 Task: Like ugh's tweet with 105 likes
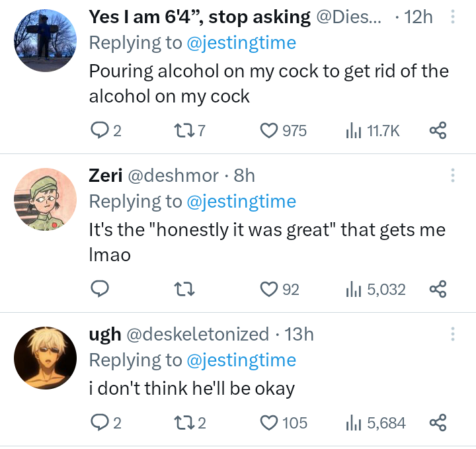[268, 422]
